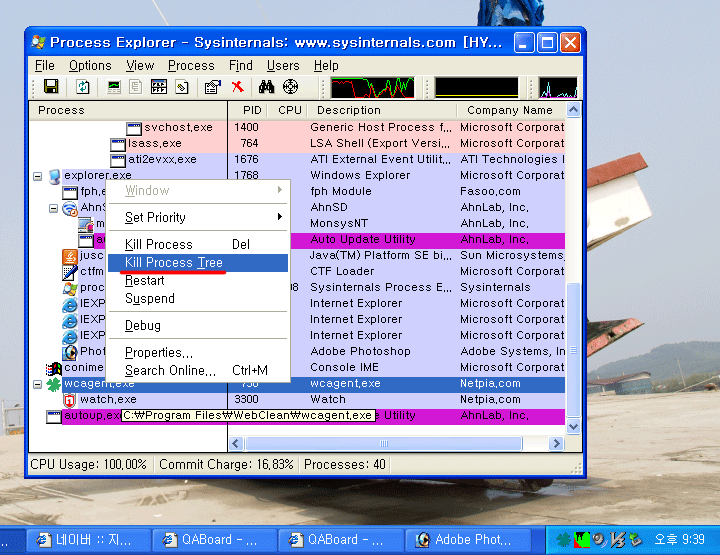Click the green clover system tray icon

563,540
